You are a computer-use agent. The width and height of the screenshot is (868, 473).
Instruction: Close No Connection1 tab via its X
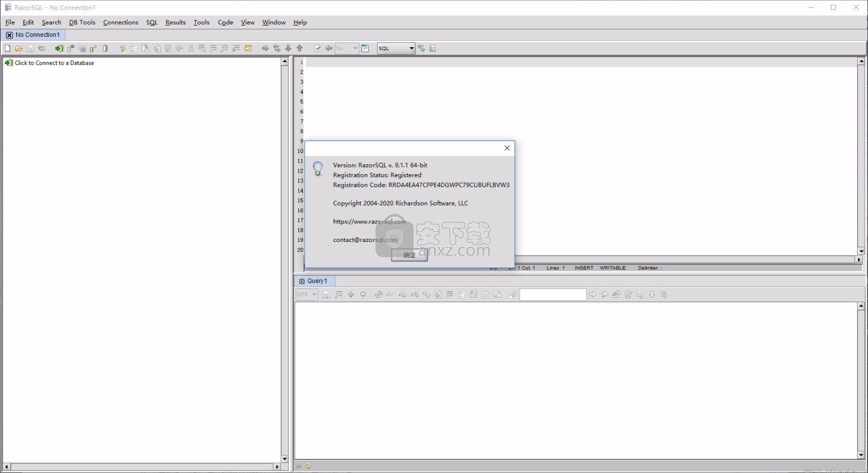pyautogui.click(x=9, y=35)
